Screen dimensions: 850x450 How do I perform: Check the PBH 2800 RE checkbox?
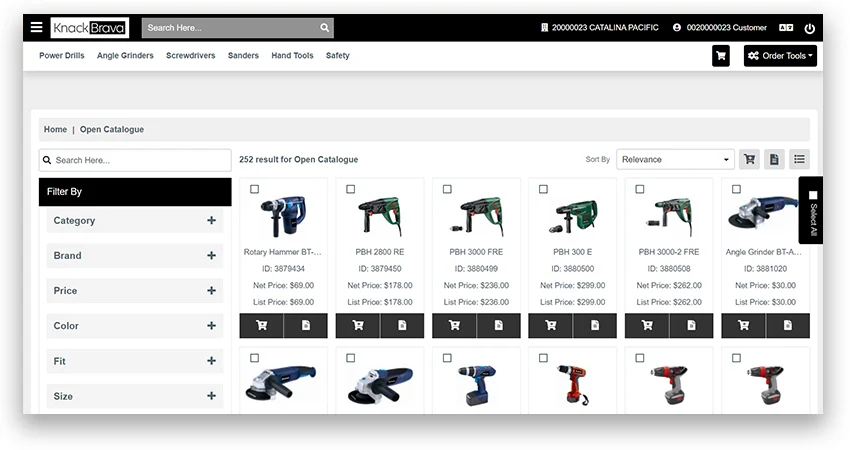pos(351,189)
